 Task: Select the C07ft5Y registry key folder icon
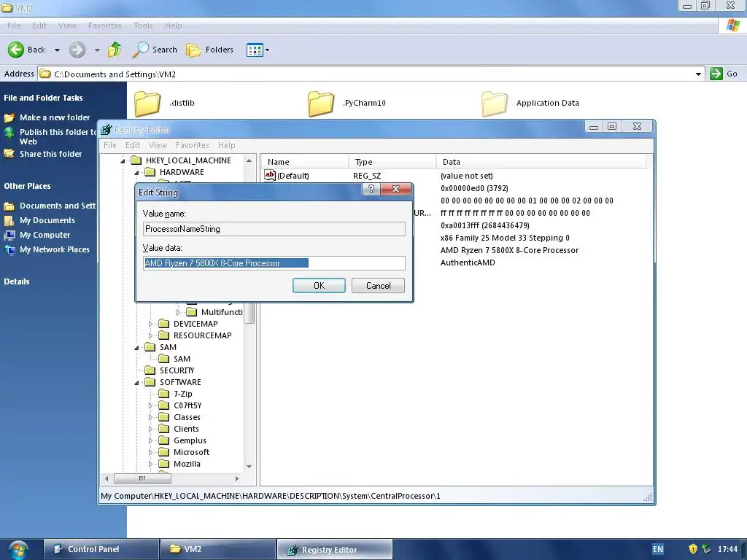[x=164, y=405]
